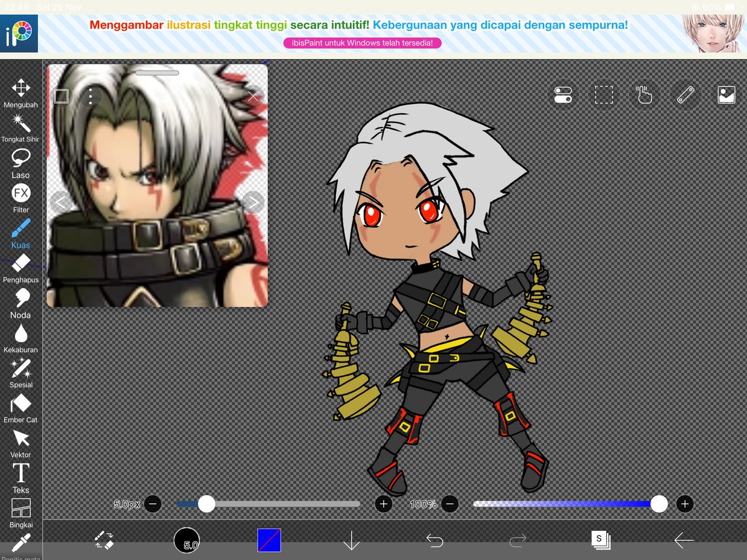747x560 pixels.
Task: Open the FX Filter tool
Action: (21, 198)
